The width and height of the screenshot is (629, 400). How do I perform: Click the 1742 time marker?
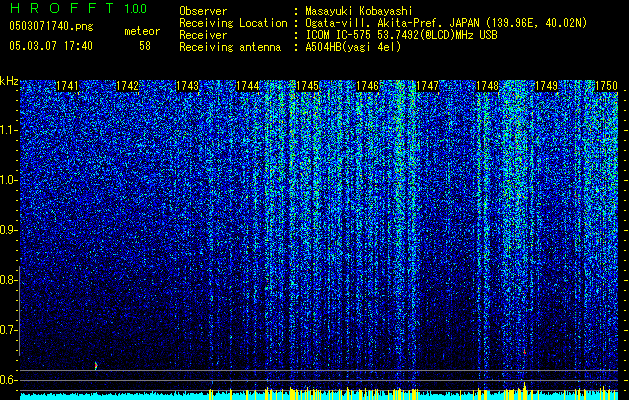pos(127,86)
